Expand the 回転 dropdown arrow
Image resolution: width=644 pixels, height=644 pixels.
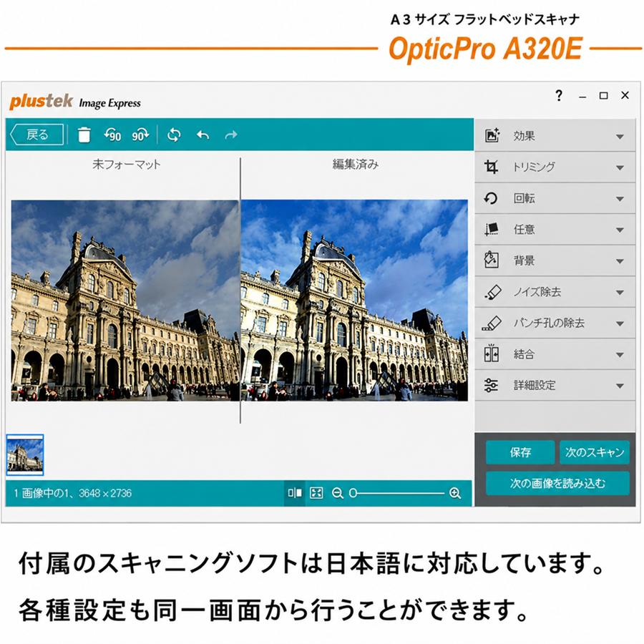tap(620, 199)
